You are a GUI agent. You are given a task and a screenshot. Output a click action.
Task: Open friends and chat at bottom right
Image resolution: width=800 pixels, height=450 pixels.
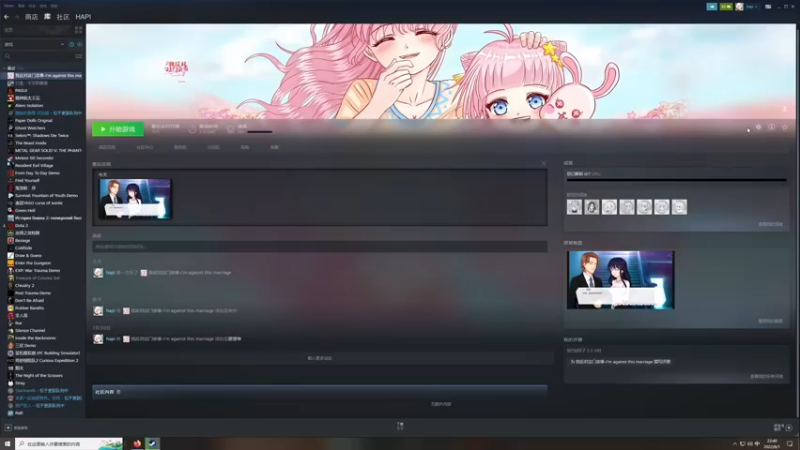(783, 428)
